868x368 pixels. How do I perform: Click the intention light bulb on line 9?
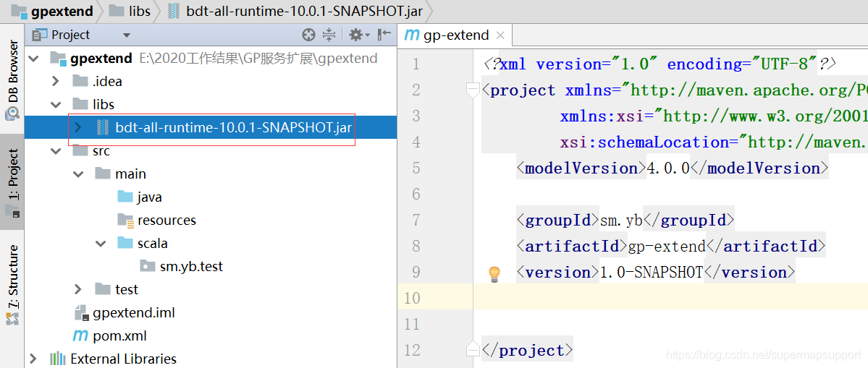pos(494,273)
